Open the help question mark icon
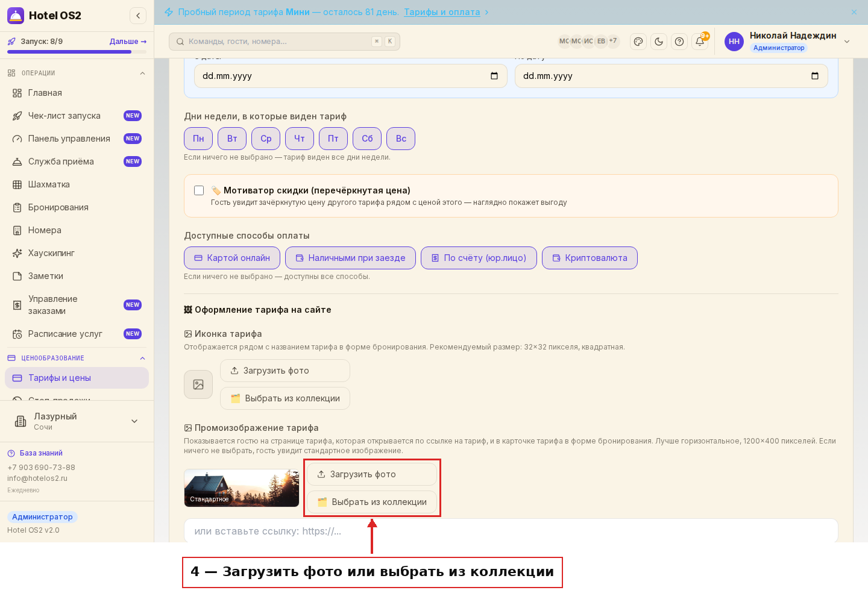 [679, 42]
